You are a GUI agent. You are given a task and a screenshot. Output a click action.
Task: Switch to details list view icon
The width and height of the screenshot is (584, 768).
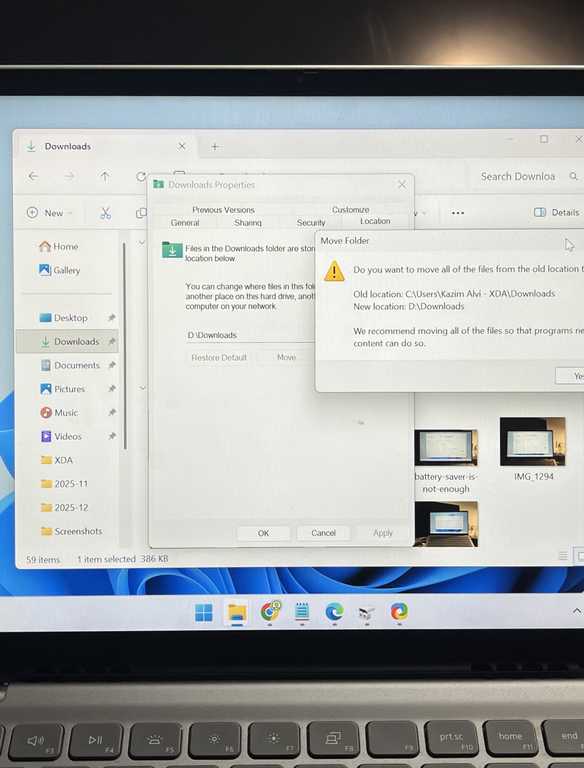(563, 556)
